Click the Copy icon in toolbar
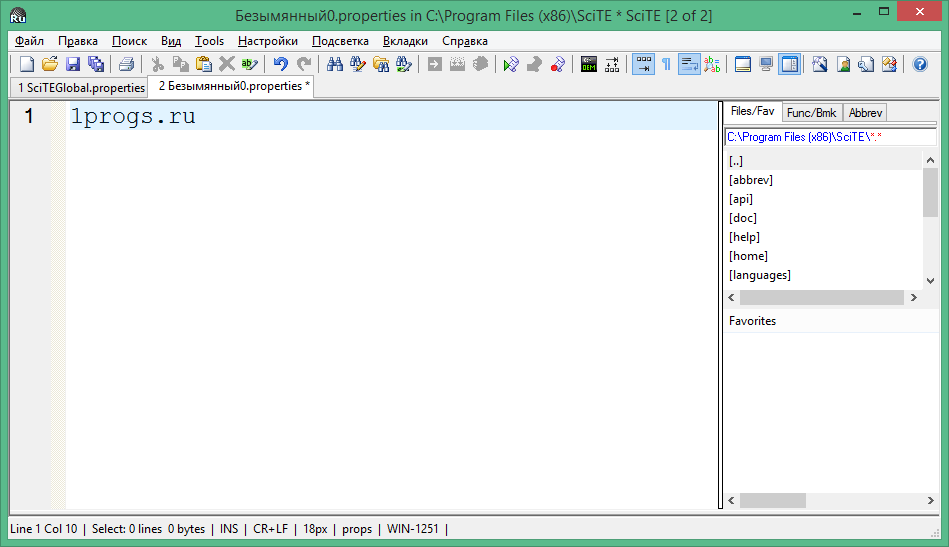 point(180,64)
